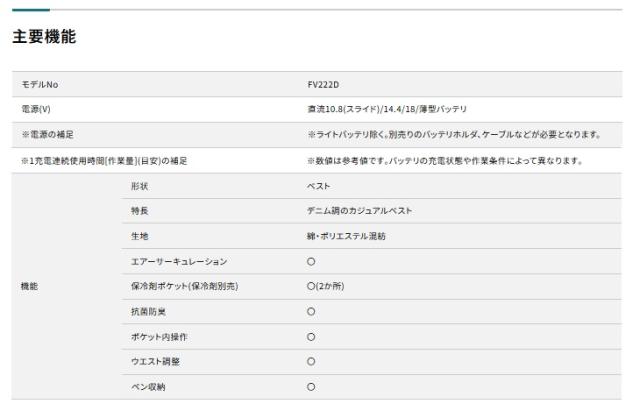The width and height of the screenshot is (640, 404).
Task: Select the battery holder note text
Action: pyautogui.click(x=454, y=135)
